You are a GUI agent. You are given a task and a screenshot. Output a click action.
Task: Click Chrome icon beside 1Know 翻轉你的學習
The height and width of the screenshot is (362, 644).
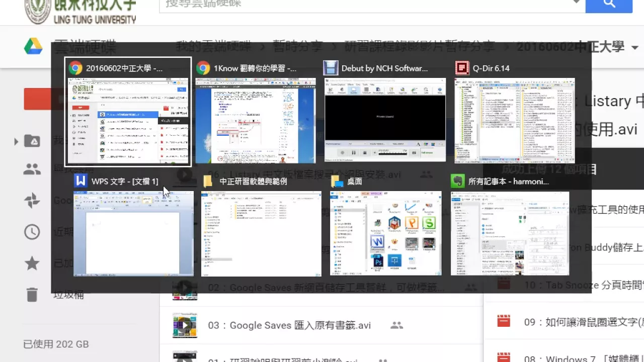(x=203, y=68)
